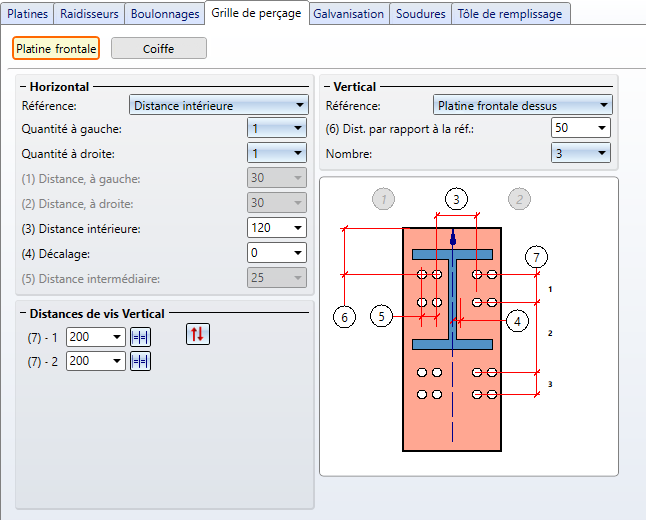Click the red up-down arrows reverse icon

[198, 334]
